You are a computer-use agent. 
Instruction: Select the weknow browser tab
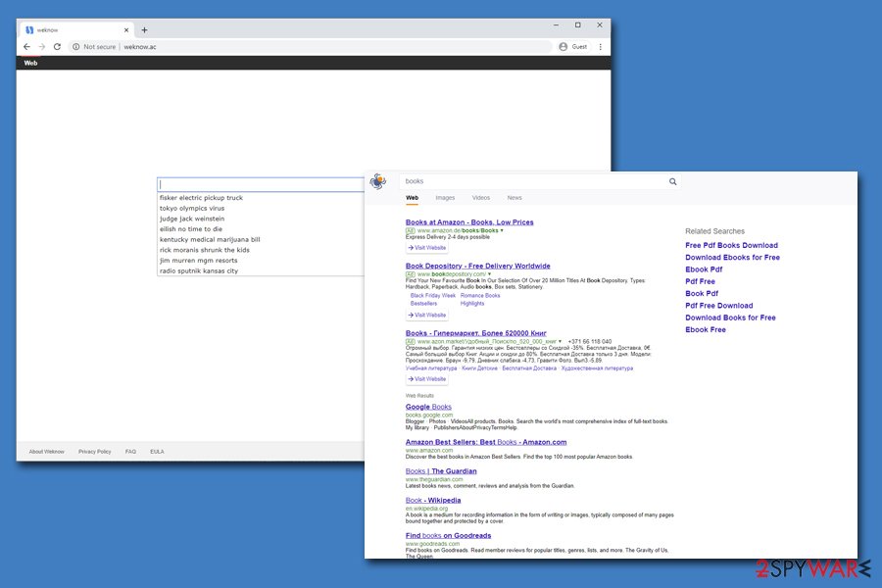[75, 29]
